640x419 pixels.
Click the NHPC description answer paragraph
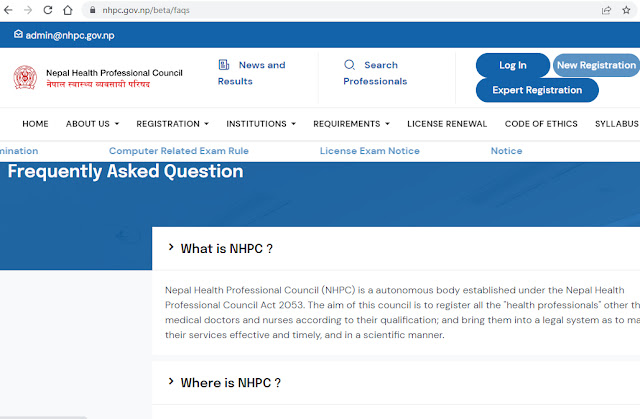[402, 313]
